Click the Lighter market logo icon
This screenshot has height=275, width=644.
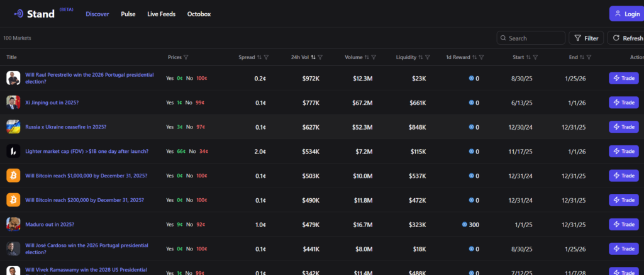pos(13,151)
